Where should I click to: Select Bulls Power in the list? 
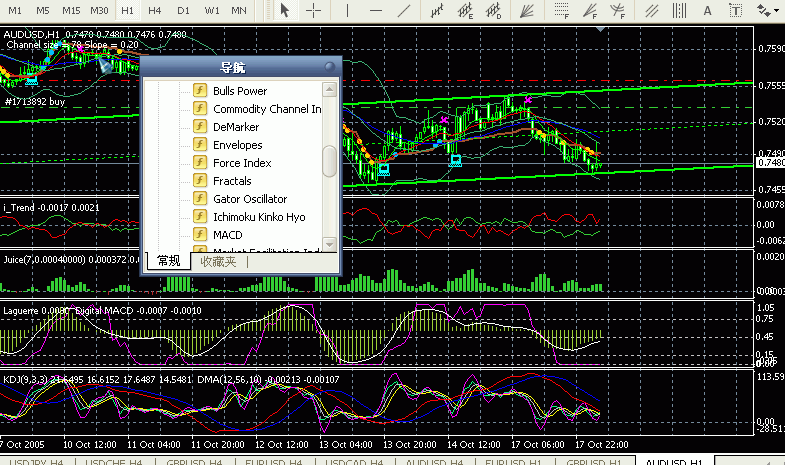click(x=240, y=91)
